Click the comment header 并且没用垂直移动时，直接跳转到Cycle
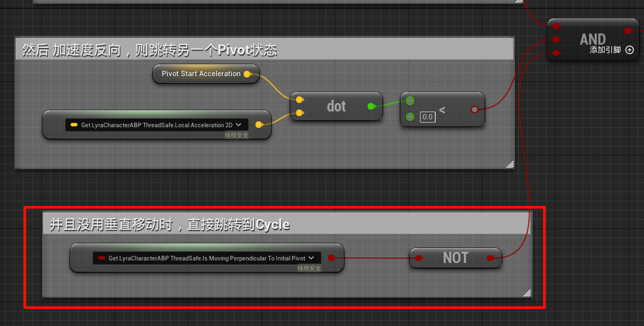This screenshot has height=326, width=644. [287, 224]
